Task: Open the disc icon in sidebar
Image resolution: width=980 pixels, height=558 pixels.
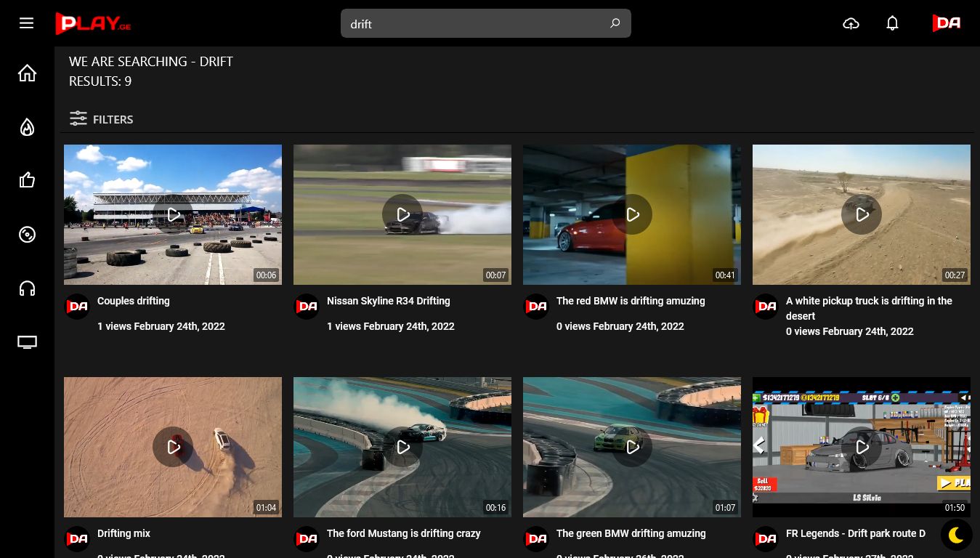Action: click(27, 234)
